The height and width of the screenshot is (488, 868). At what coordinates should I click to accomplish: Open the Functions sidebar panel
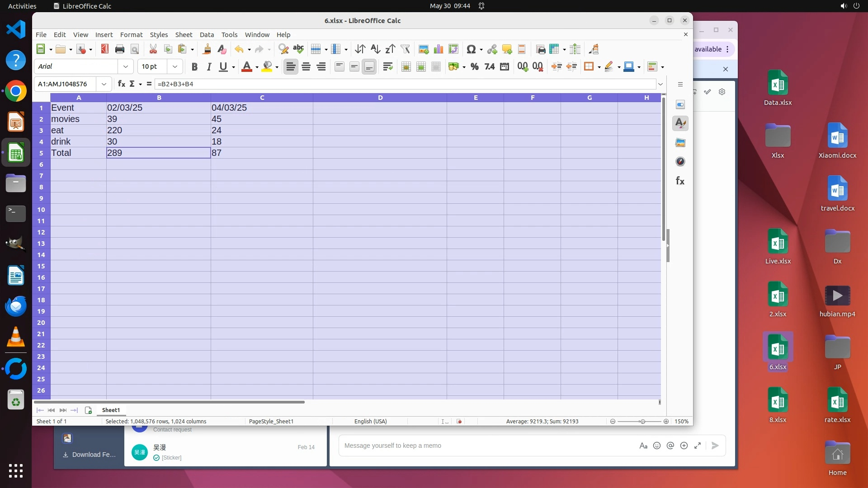[680, 181]
